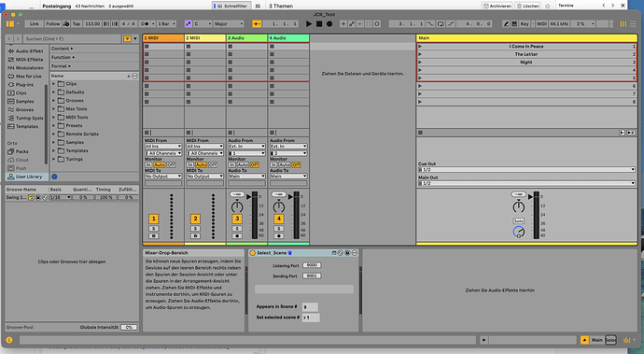Image resolution: width=644 pixels, height=354 pixels.
Task: Select Samples in browser sidebar
Action: (x=21, y=101)
